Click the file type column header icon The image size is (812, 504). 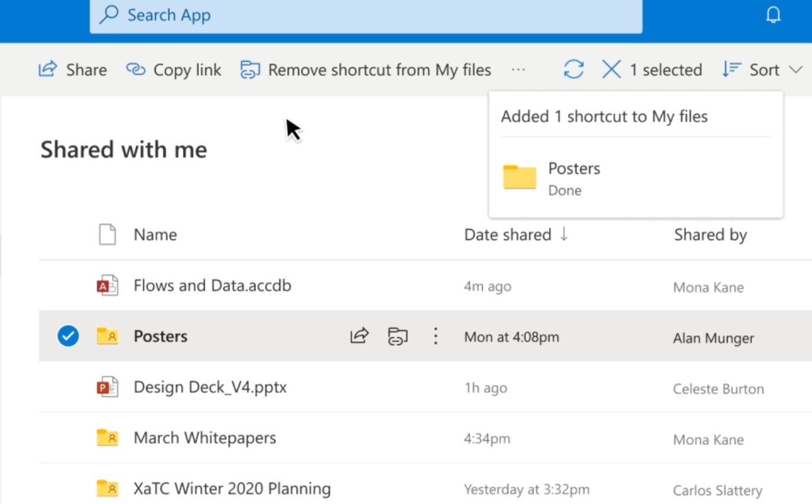[107, 235]
